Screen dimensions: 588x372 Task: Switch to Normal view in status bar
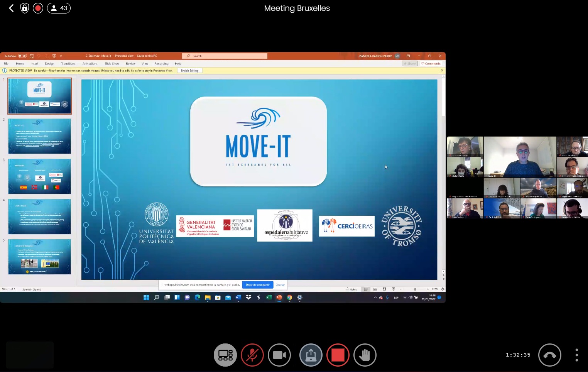pyautogui.click(x=366, y=289)
